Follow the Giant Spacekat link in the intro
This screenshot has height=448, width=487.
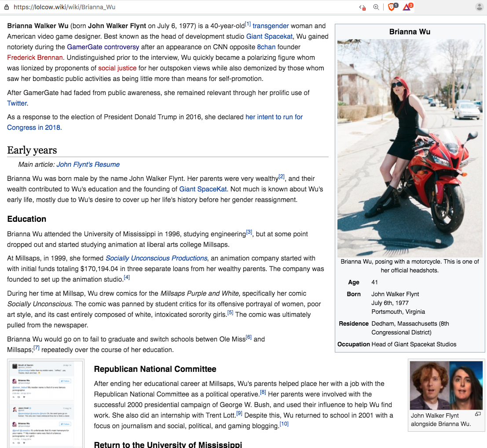pyautogui.click(x=269, y=37)
